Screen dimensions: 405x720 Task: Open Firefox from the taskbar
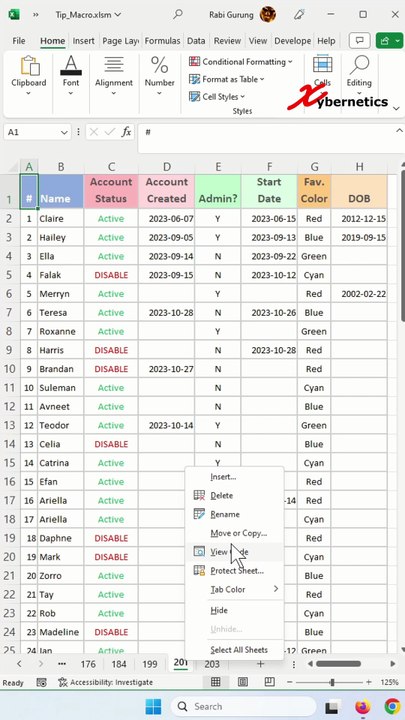363,706
